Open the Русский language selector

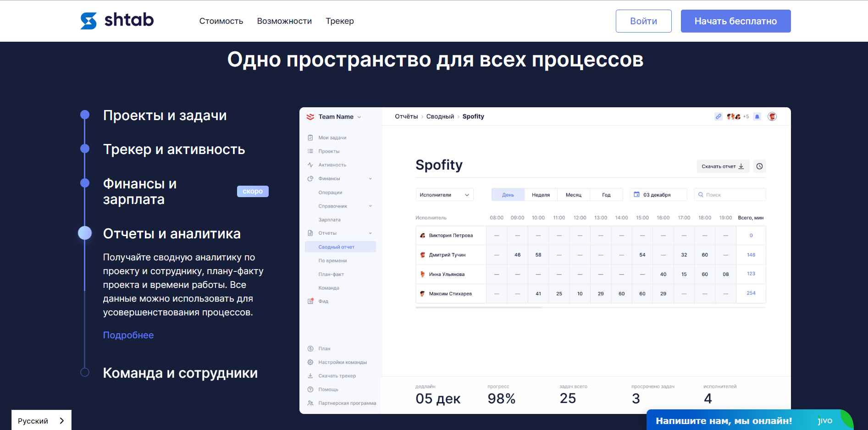coord(41,421)
